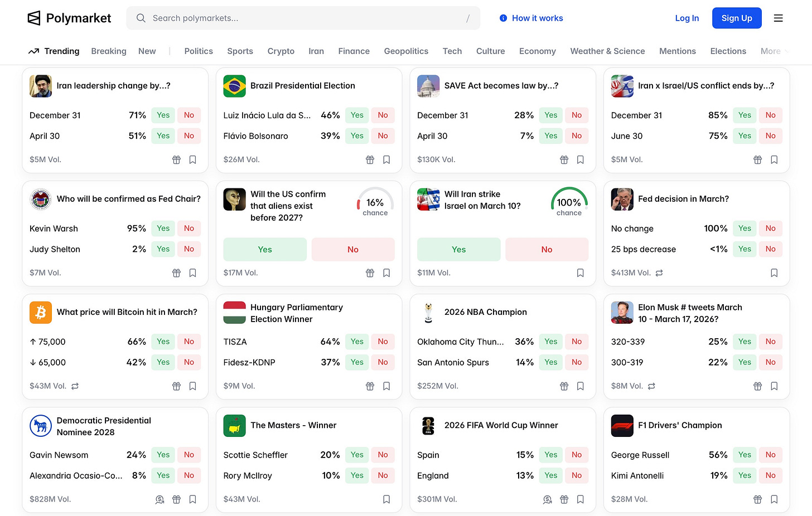Select No on the aliens confirmation market
The height and width of the screenshot is (516, 812).
point(353,249)
